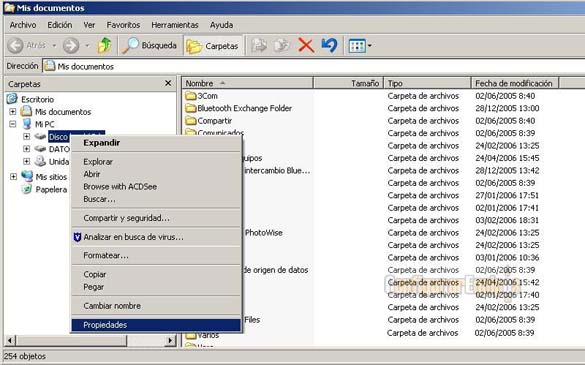Click the blue undo arrow icon

coord(329,46)
